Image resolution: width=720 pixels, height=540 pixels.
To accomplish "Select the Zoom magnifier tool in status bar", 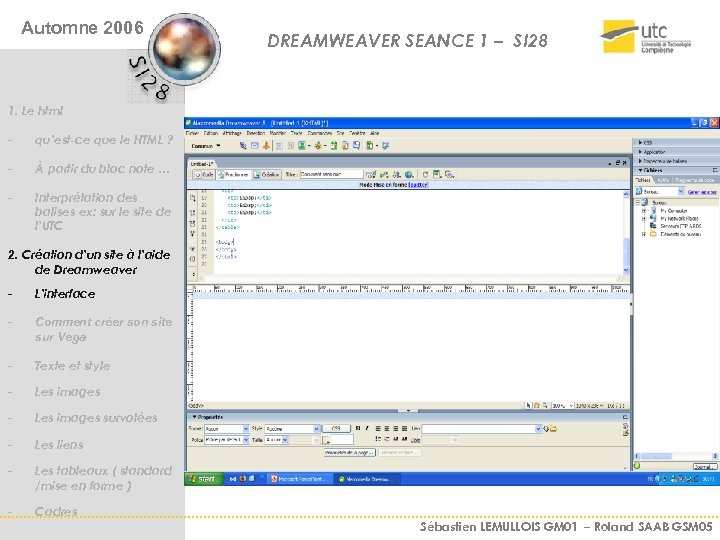I will (x=545, y=405).
